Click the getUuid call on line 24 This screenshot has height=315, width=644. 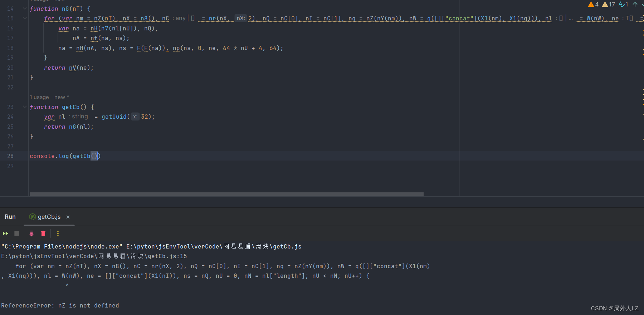pos(114,117)
